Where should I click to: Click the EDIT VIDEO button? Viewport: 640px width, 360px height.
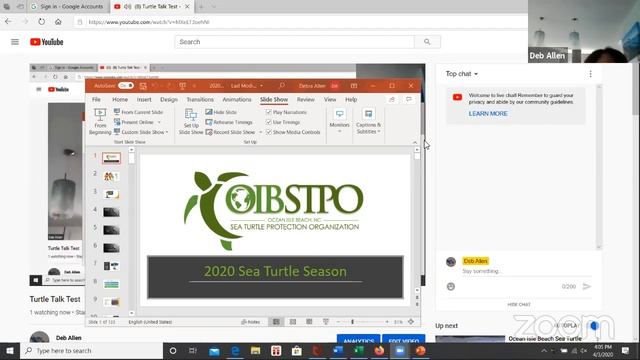click(404, 339)
